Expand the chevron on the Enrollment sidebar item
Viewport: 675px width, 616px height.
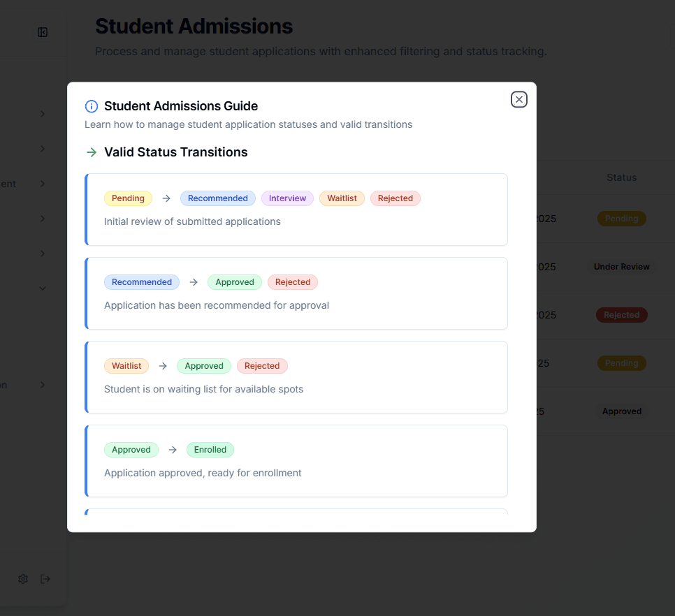(x=42, y=184)
